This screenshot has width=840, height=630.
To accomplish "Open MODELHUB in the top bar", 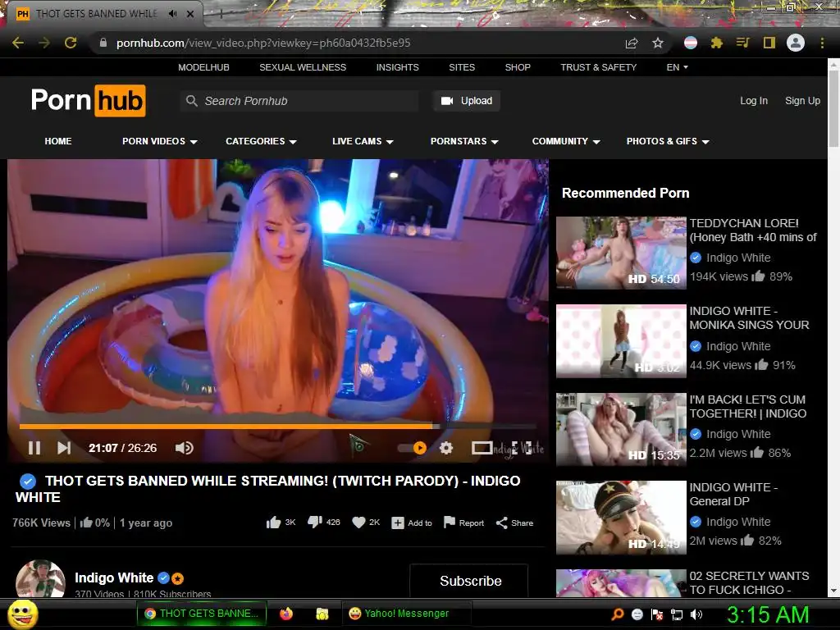I will pyautogui.click(x=203, y=67).
